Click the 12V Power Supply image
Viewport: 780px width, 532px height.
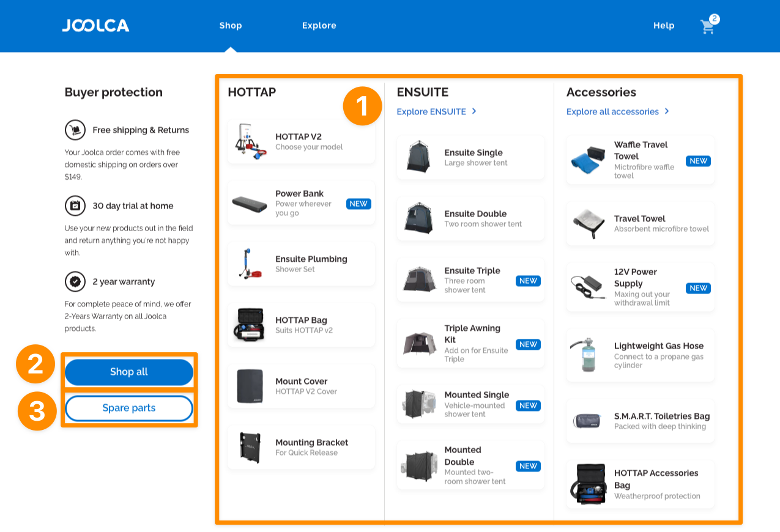(589, 287)
